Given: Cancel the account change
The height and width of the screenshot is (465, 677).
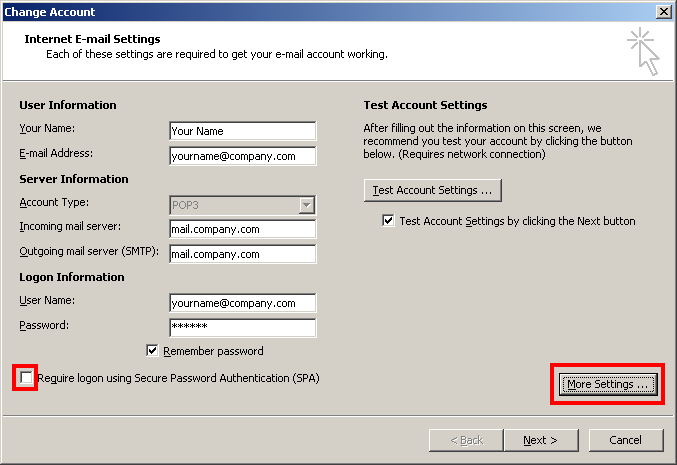Looking at the screenshot, I should tap(626, 440).
